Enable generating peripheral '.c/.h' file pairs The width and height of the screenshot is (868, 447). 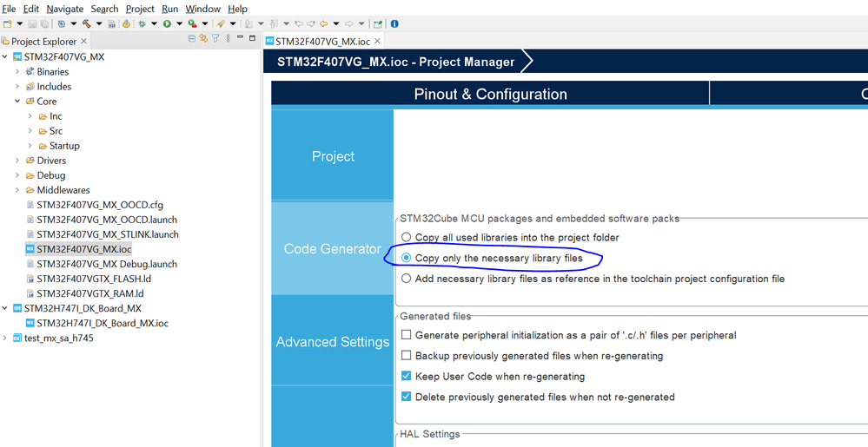(407, 335)
